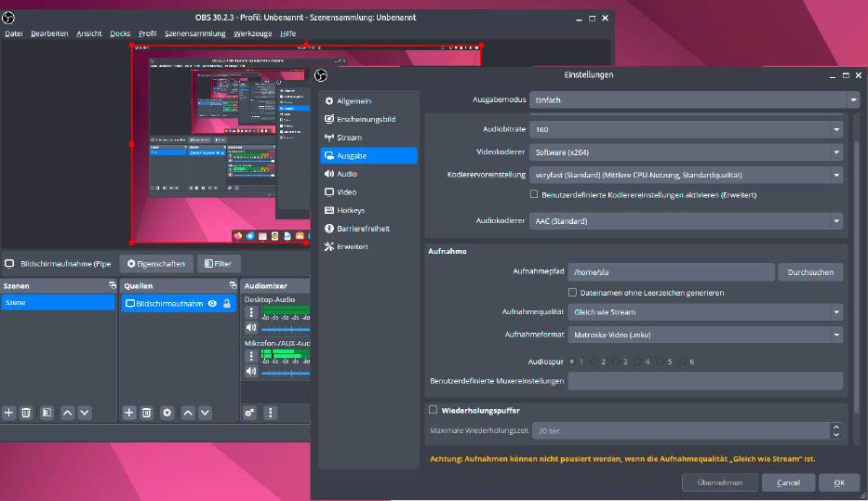Open Audiobitrate dropdown showing 160

click(x=687, y=129)
